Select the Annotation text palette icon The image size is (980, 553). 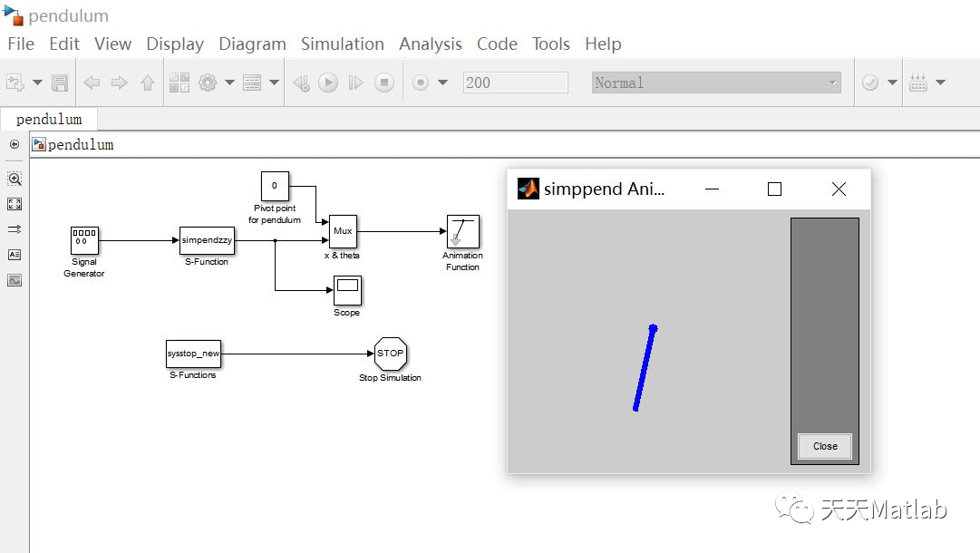pos(15,255)
